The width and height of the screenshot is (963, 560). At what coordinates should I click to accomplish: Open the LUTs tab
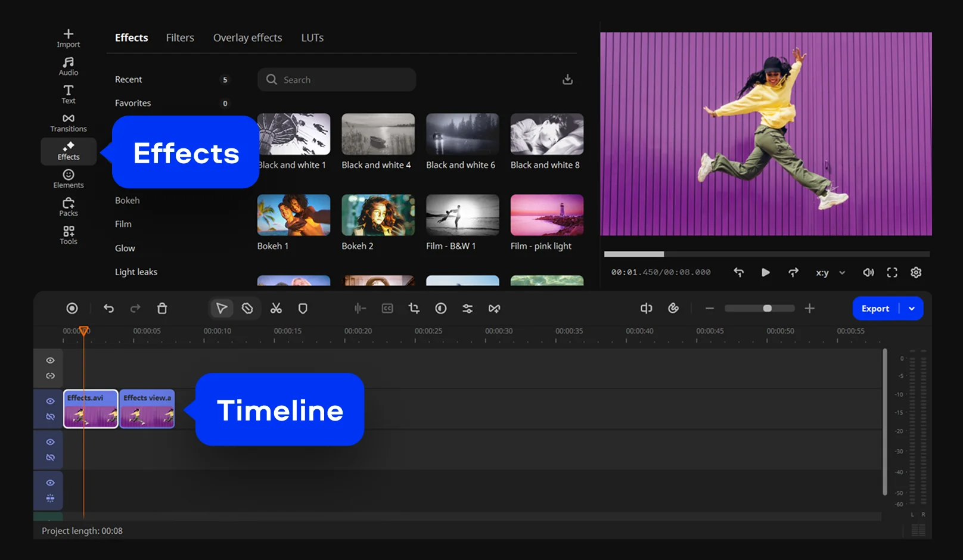click(x=312, y=38)
